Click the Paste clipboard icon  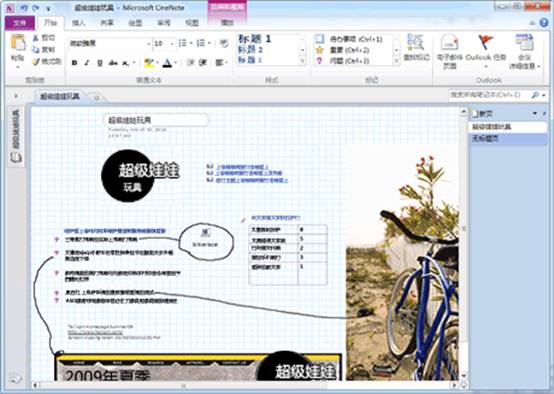coord(18,44)
